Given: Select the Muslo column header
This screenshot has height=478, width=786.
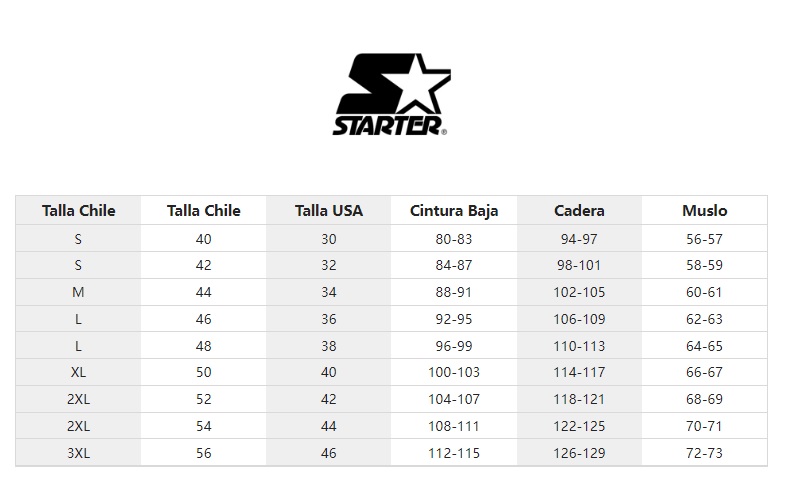Looking at the screenshot, I should tap(704, 210).
